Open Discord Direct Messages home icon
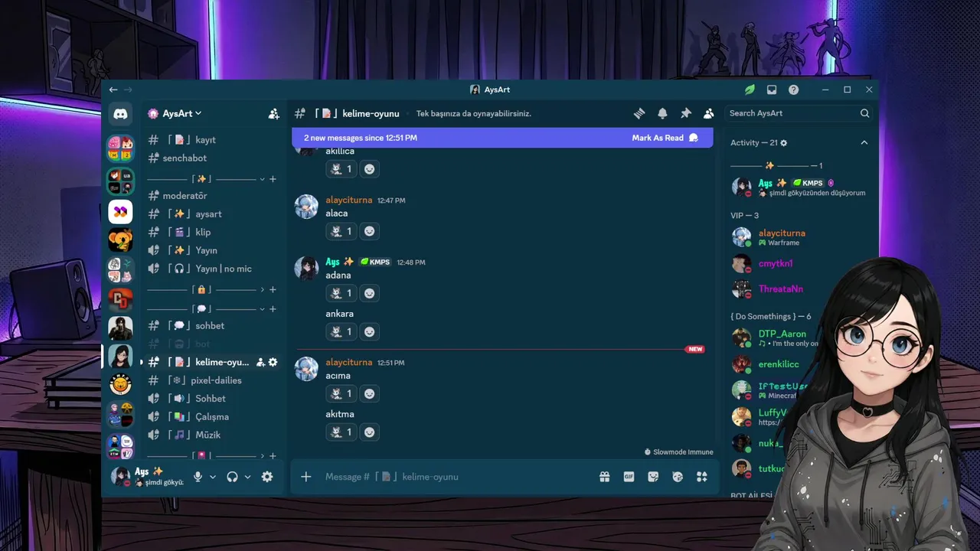This screenshot has height=551, width=980. click(120, 113)
